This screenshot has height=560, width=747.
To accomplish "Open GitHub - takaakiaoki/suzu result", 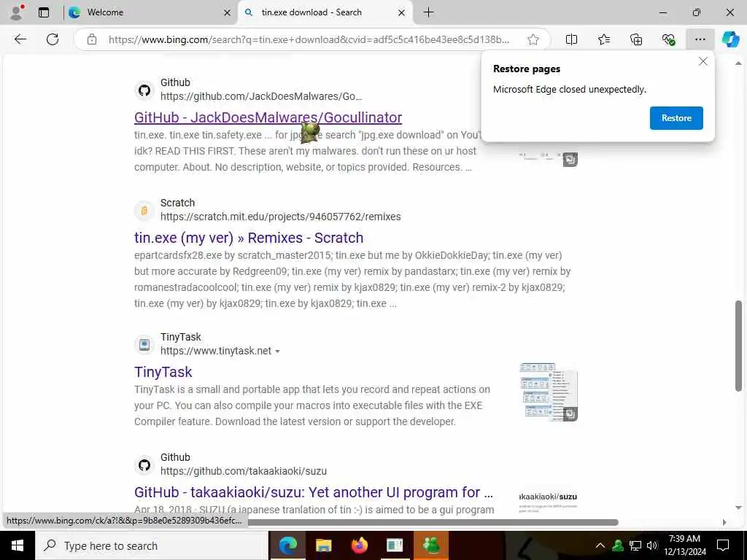I will (x=314, y=492).
